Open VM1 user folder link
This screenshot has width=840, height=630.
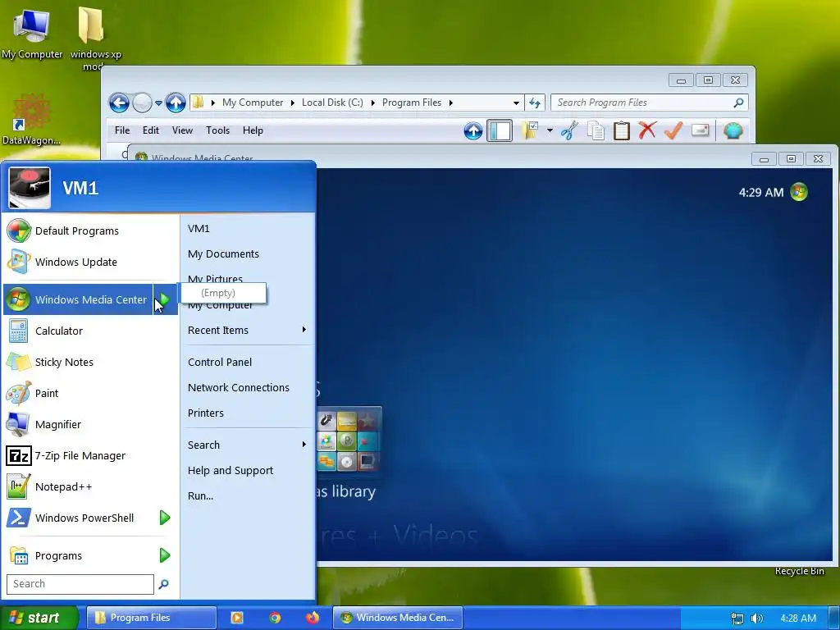pos(199,228)
